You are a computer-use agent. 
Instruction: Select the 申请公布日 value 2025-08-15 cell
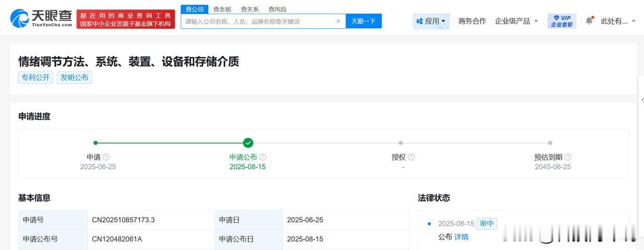346,239
